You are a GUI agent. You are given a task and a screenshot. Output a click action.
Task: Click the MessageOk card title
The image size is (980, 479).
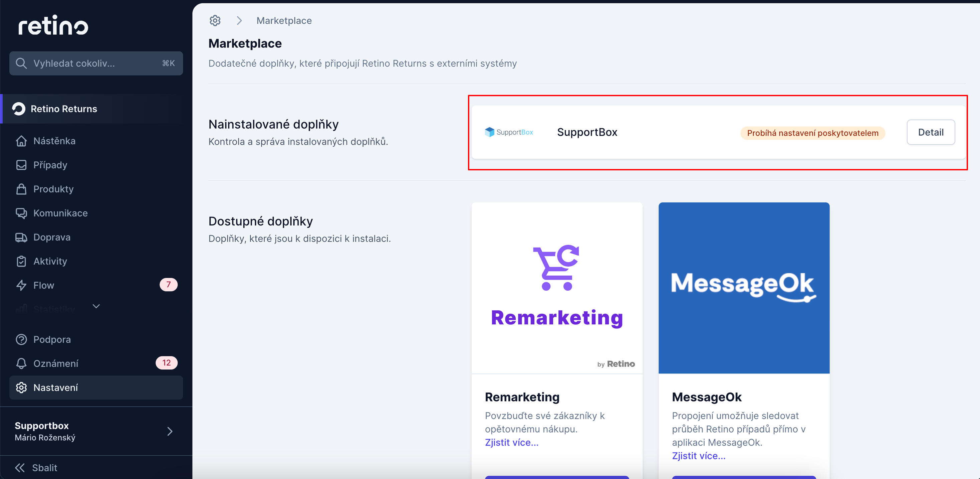tap(707, 397)
